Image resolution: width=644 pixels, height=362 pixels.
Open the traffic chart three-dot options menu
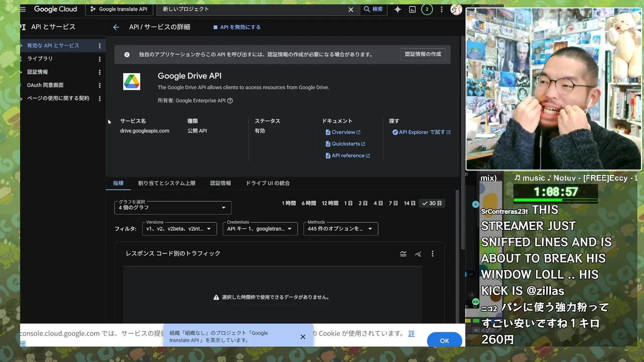[x=432, y=254]
